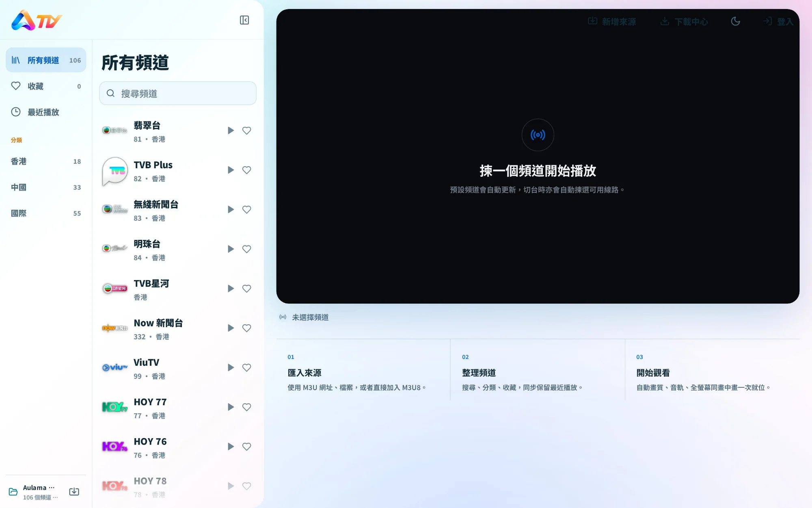Play TVB星河 channel
This screenshot has width=812, height=508.
(231, 289)
